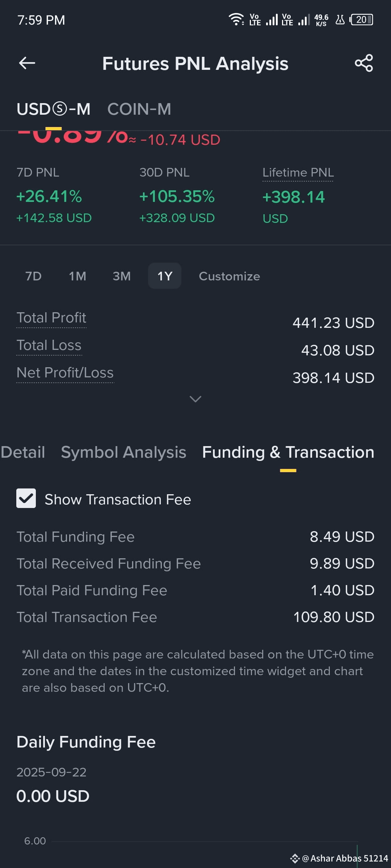Open the share icon in header

[x=364, y=63]
